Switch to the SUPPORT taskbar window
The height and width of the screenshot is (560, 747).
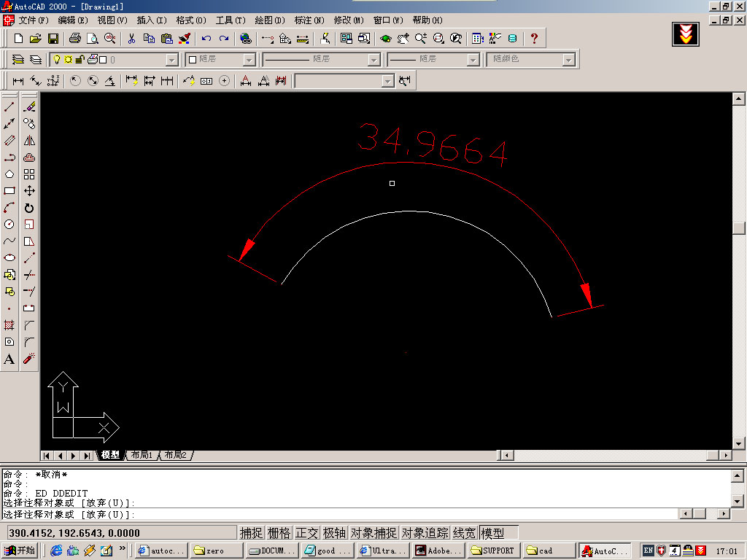[x=492, y=551]
